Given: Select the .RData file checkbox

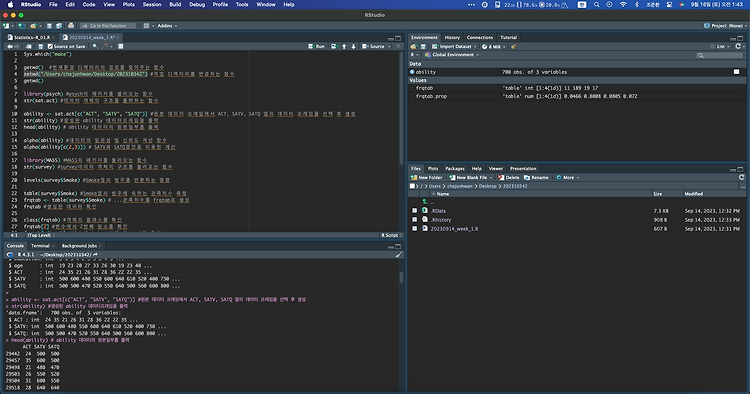Looking at the screenshot, I should point(415,210).
